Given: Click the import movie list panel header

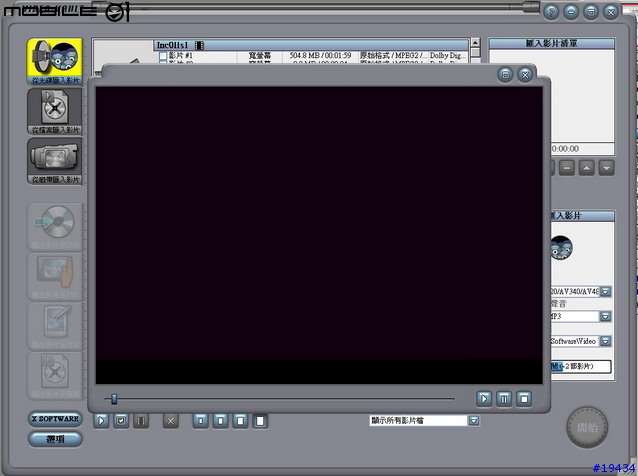Looking at the screenshot, I should [551, 44].
